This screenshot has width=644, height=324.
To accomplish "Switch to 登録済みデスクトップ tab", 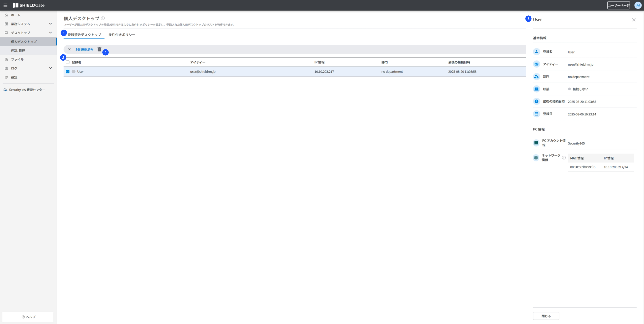I will (x=84, y=35).
